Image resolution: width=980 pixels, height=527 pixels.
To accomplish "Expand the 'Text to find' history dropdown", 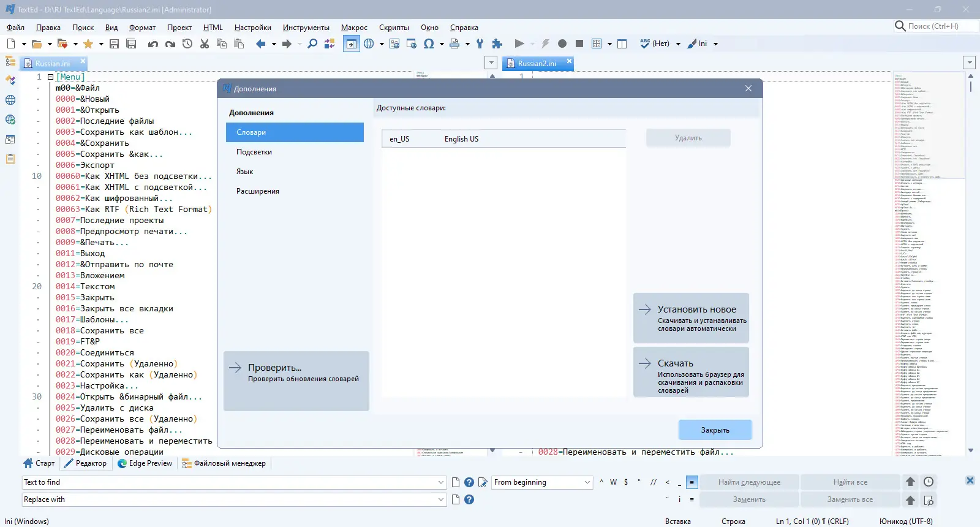I will click(441, 482).
